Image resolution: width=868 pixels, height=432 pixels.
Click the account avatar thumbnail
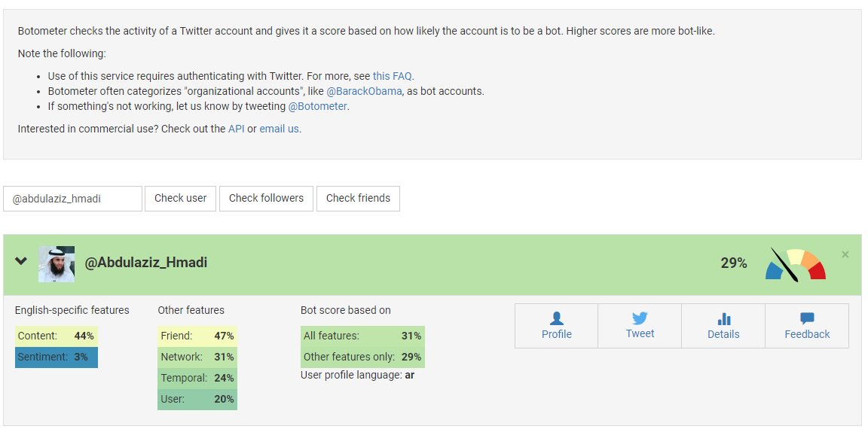tap(57, 263)
